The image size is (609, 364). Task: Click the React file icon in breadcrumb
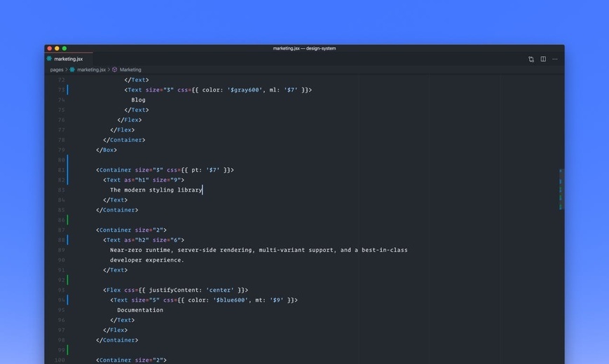[x=72, y=70]
